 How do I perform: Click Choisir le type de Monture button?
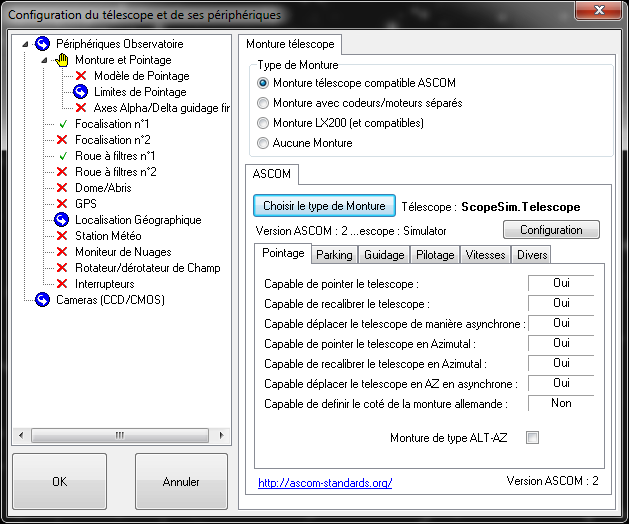(324, 206)
